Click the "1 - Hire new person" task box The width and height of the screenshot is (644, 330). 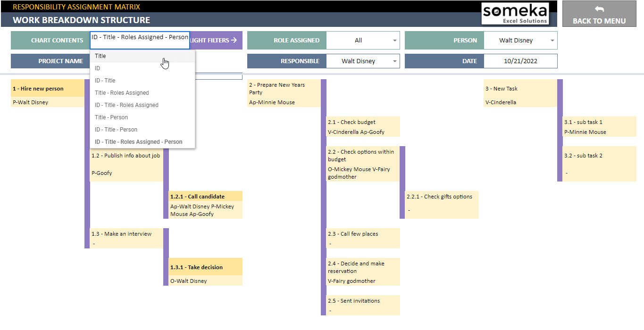tap(47, 93)
